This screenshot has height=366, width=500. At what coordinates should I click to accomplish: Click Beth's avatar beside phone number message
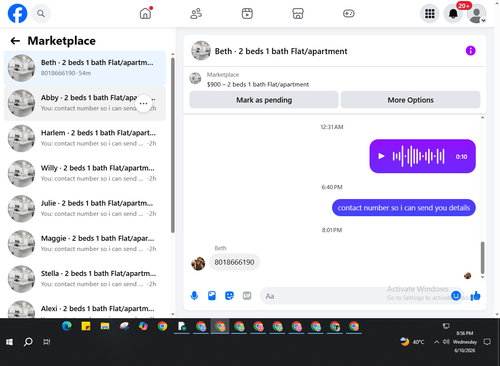198,263
